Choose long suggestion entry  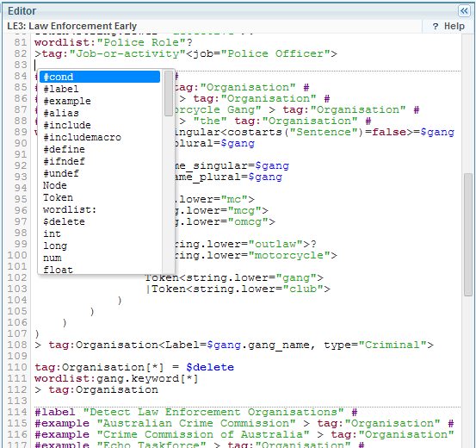point(100,246)
